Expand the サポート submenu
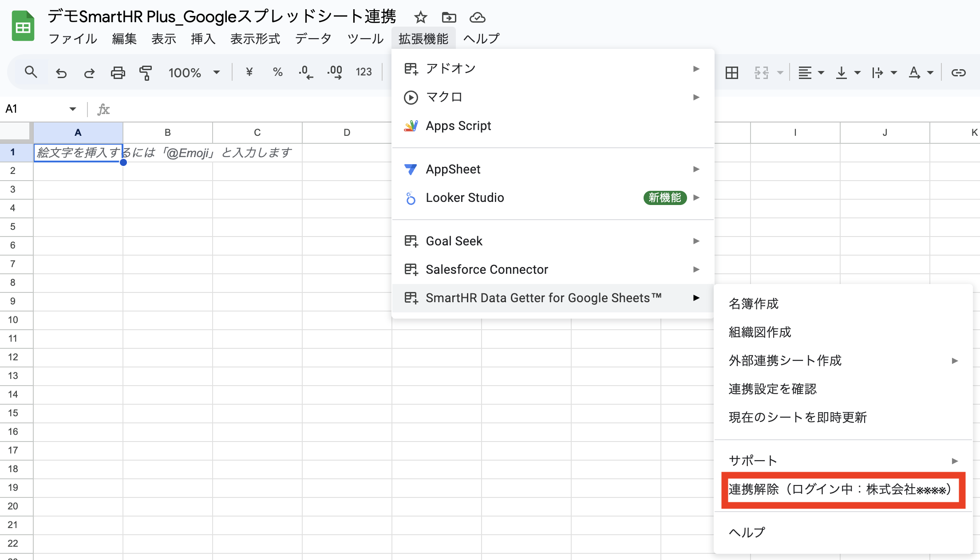The height and width of the screenshot is (560, 980). pyautogui.click(x=843, y=461)
